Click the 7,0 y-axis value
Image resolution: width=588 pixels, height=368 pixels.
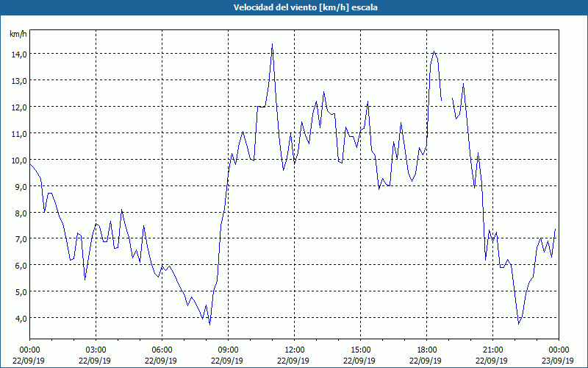tap(21, 239)
